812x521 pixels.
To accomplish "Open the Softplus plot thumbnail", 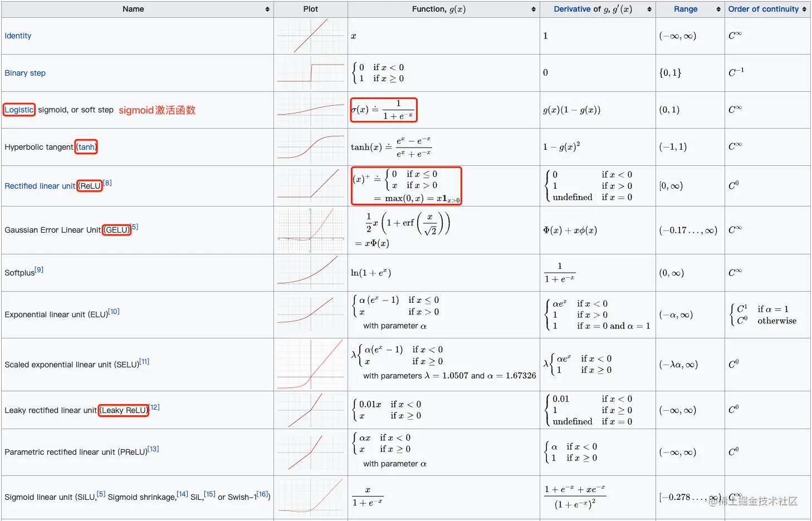I will coord(311,273).
